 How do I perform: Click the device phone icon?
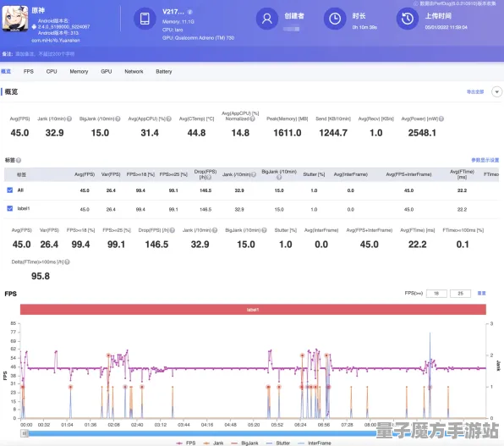tap(145, 19)
